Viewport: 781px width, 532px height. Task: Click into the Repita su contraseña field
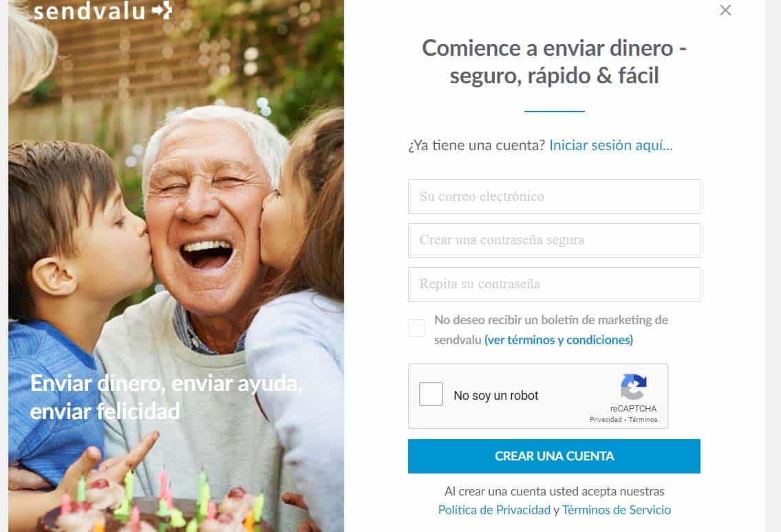click(554, 284)
